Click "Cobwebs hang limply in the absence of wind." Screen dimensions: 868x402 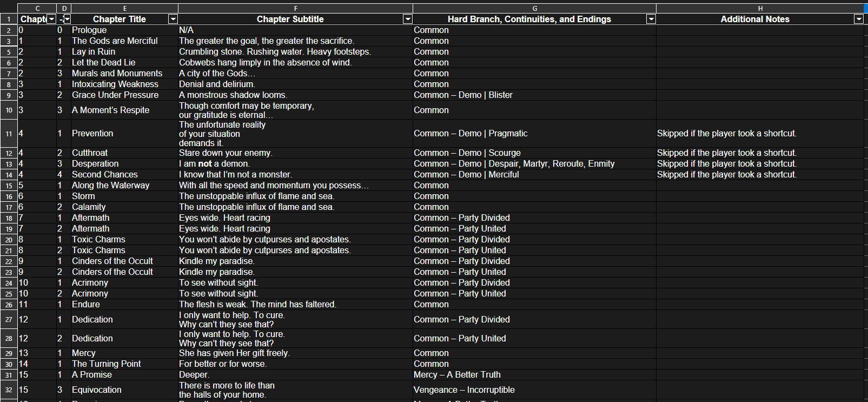[296, 63]
